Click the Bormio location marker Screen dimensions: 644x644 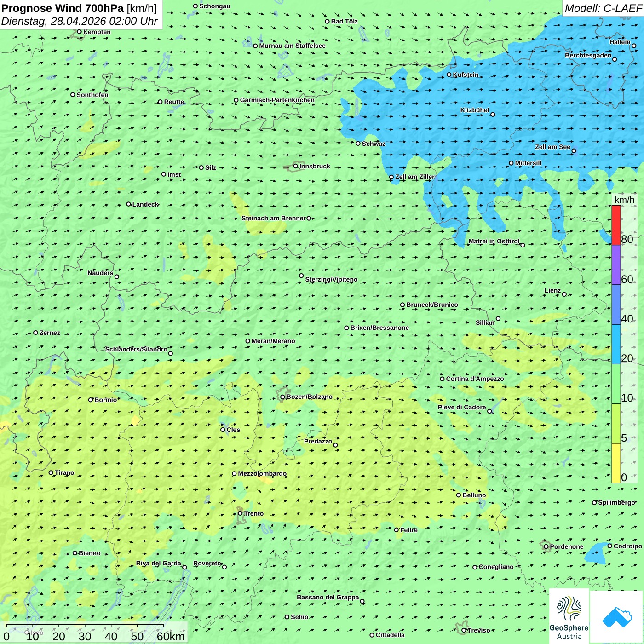91,400
